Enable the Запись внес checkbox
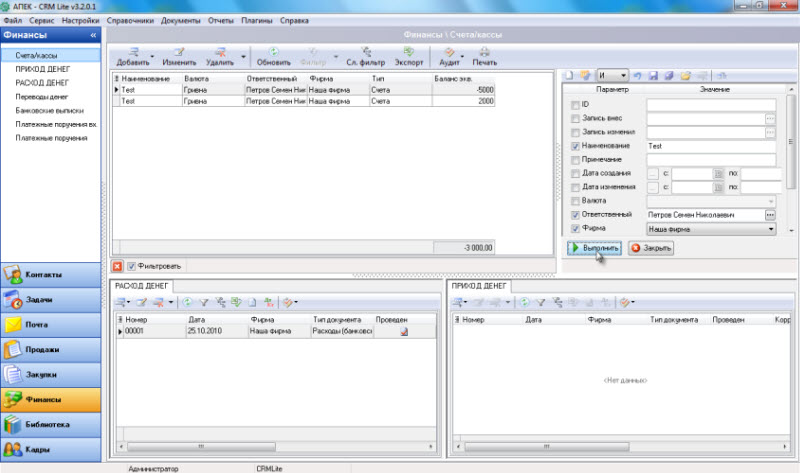 576,118
